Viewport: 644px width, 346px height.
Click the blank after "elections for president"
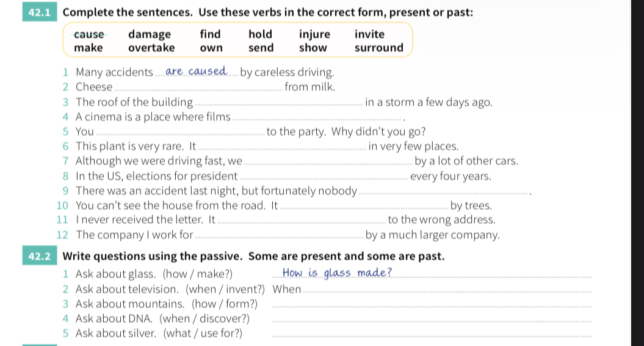point(324,177)
